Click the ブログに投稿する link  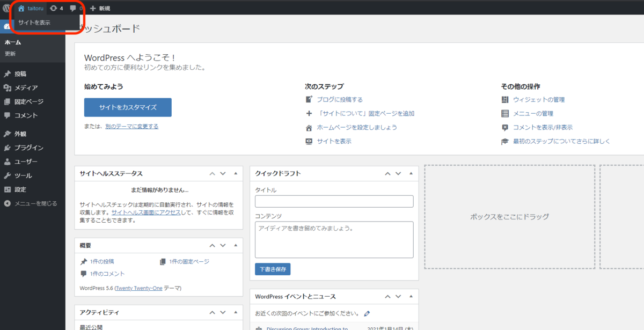coord(340,99)
